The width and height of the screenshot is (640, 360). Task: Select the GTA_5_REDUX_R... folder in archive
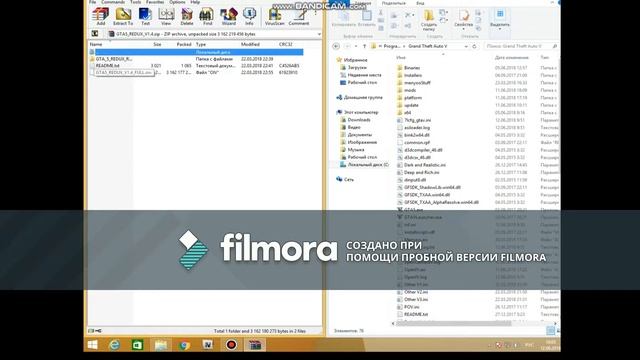pos(114,59)
